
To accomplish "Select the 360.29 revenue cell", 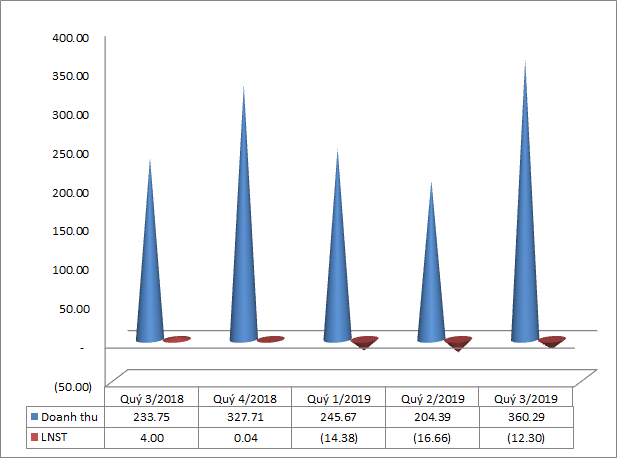I will coord(526,417).
